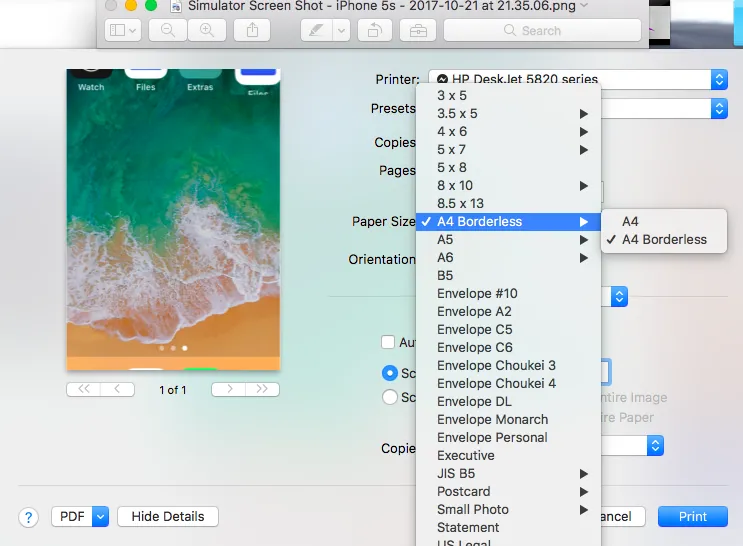The height and width of the screenshot is (546, 743).
Task: Click the green full-screen window button
Action: 151,5
